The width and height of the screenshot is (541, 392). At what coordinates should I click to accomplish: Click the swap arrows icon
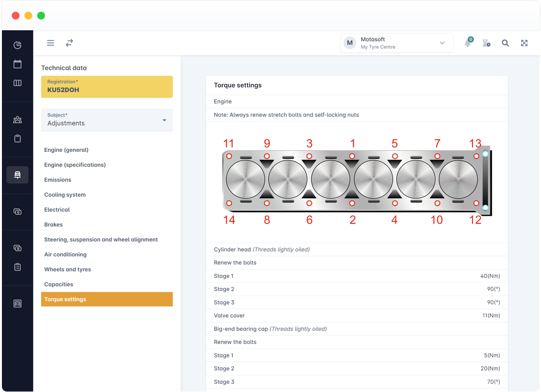point(69,43)
